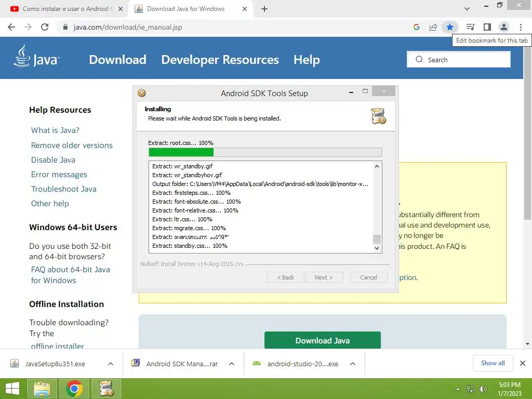Viewport: 532px width, 399px height.
Task: Open FAQ about 64-bit Java link
Action: pos(71,275)
